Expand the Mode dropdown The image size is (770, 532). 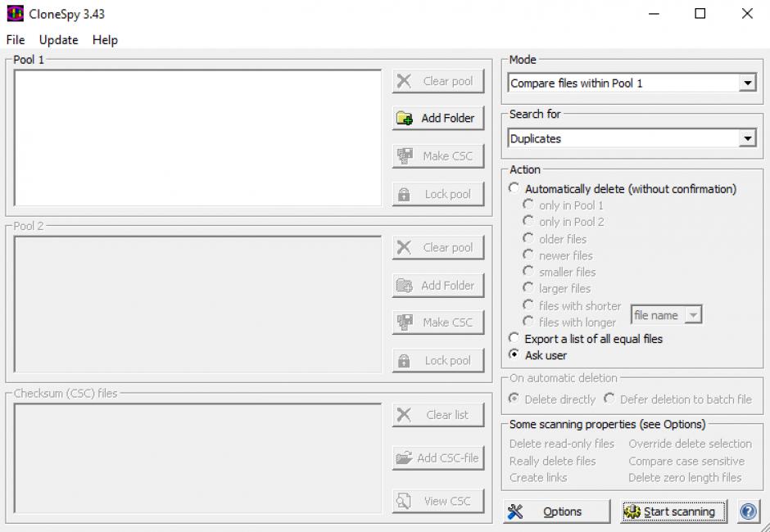[x=747, y=83]
